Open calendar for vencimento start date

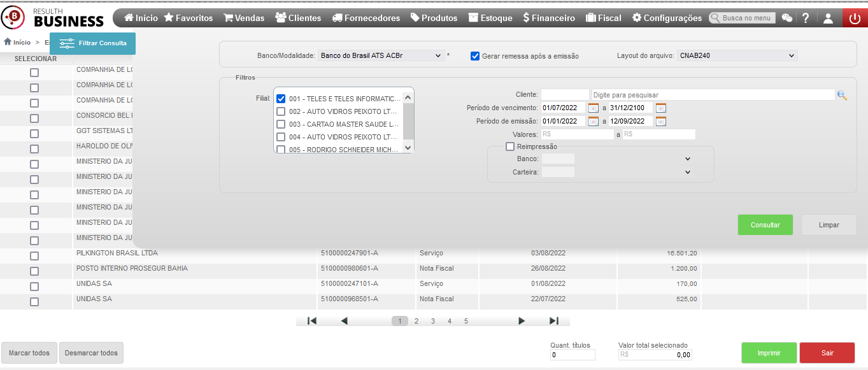(x=593, y=108)
